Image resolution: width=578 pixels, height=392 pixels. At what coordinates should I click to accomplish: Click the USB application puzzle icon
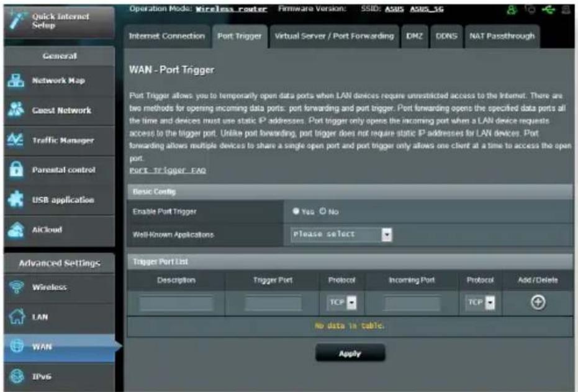(x=16, y=199)
